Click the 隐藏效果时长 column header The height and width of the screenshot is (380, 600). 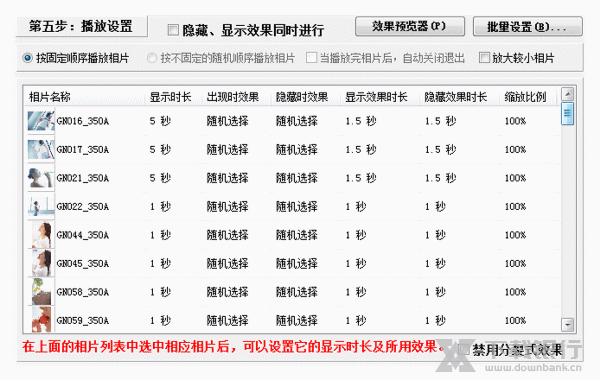(x=456, y=97)
